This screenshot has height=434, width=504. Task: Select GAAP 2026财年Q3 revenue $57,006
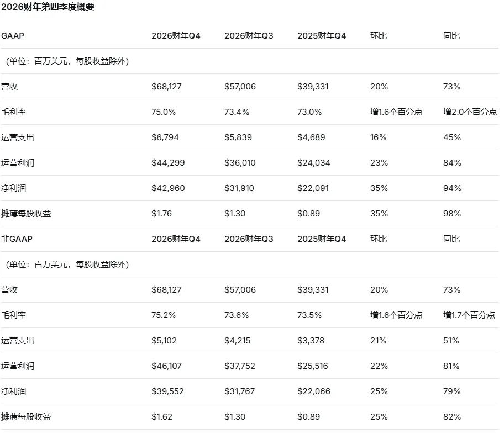(x=240, y=87)
